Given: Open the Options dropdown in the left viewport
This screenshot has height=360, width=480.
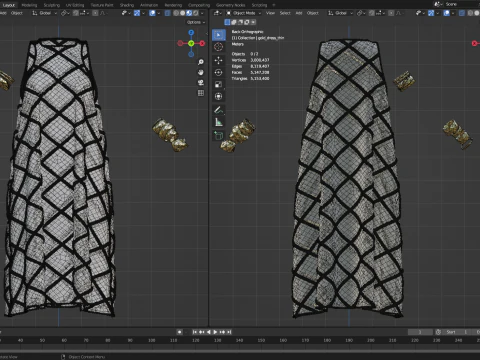Looking at the screenshot, I should (196, 22).
